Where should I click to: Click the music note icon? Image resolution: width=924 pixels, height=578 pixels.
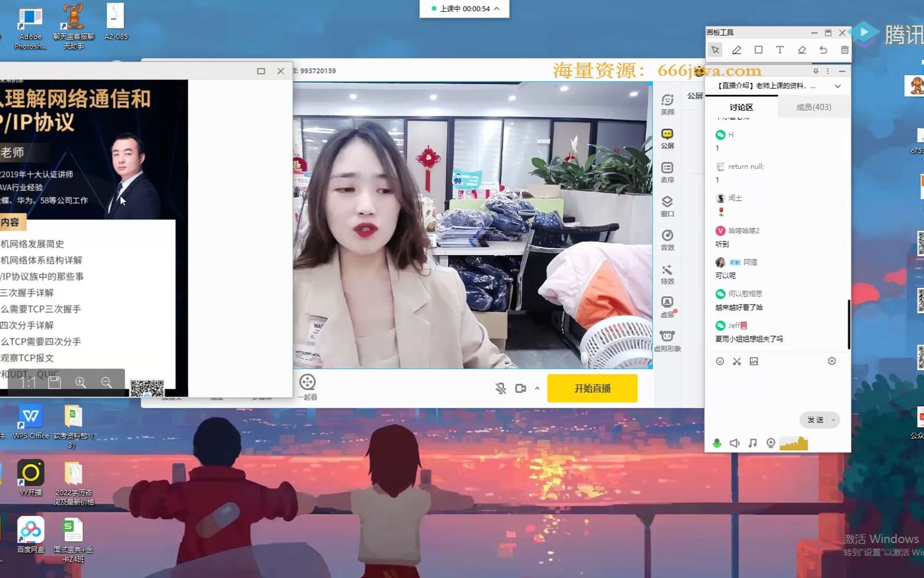pos(752,443)
